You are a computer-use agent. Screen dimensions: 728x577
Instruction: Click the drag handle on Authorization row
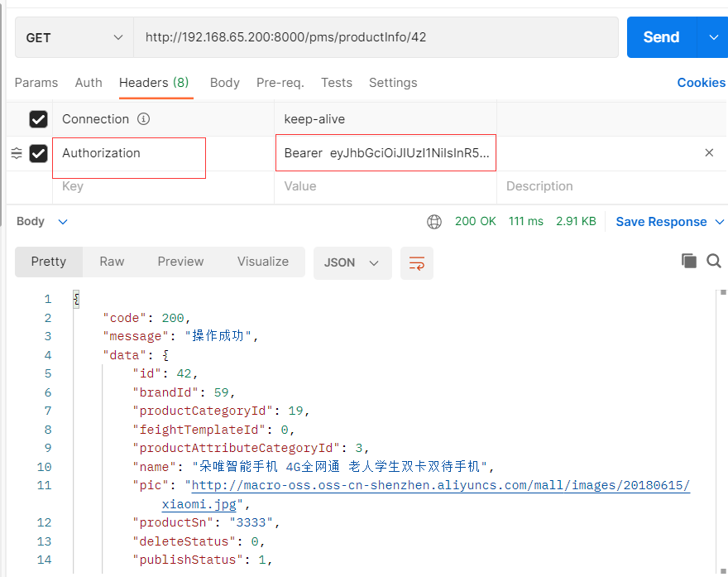pos(17,153)
